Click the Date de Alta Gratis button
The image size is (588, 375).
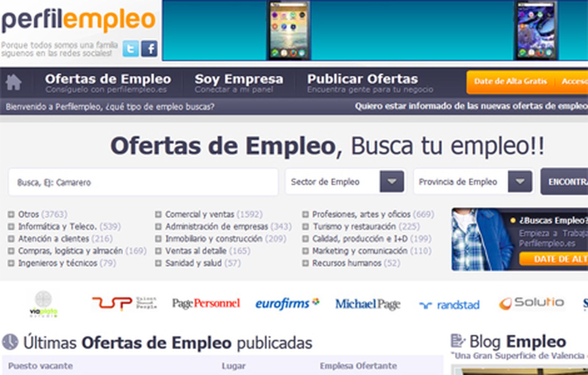(510, 82)
